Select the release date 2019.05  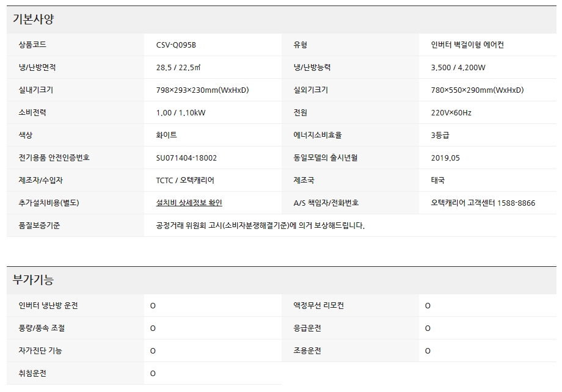pyautogui.click(x=445, y=158)
